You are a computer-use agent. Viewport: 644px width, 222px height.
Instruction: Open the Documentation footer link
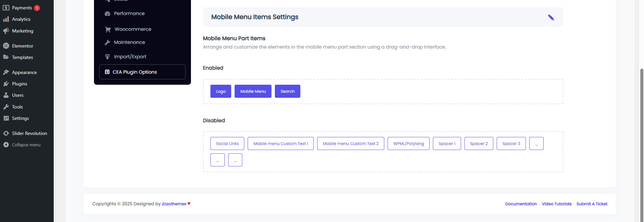point(521,204)
